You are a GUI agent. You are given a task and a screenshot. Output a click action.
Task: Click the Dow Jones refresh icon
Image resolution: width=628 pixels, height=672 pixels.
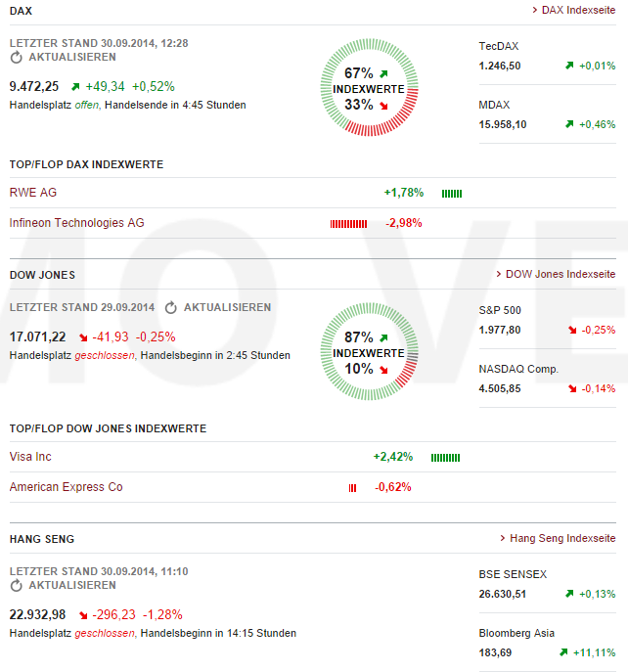click(171, 308)
